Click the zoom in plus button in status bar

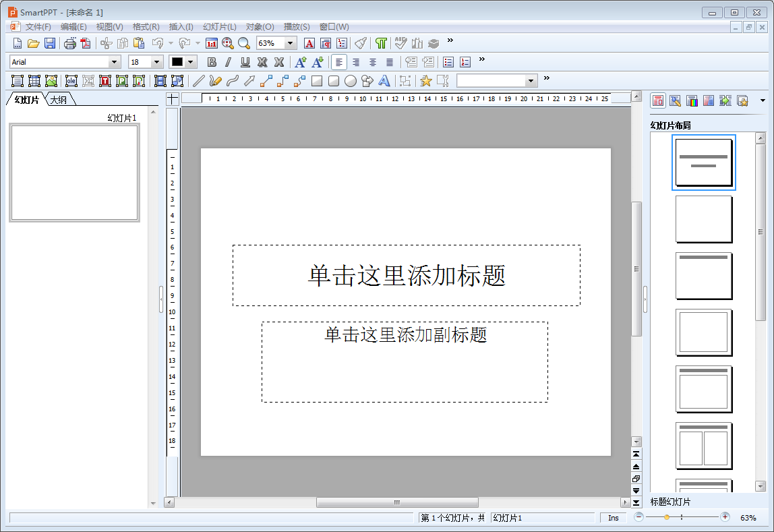tap(725, 517)
